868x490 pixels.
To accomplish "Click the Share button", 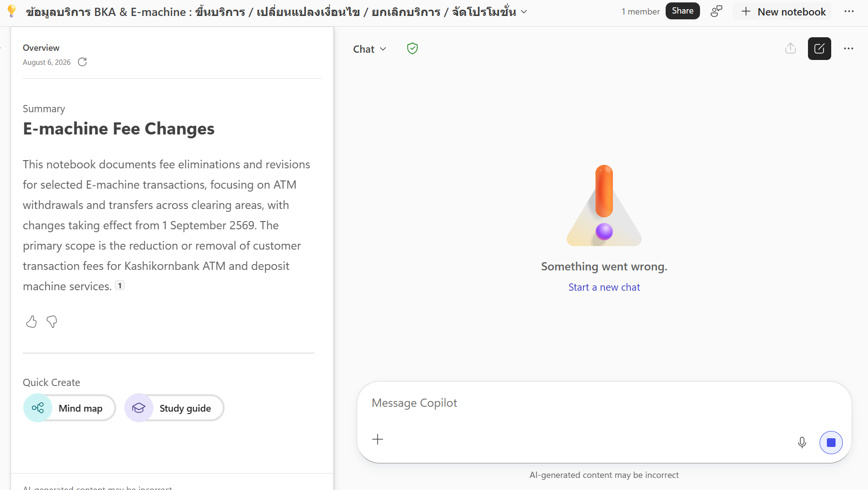I will [x=683, y=11].
